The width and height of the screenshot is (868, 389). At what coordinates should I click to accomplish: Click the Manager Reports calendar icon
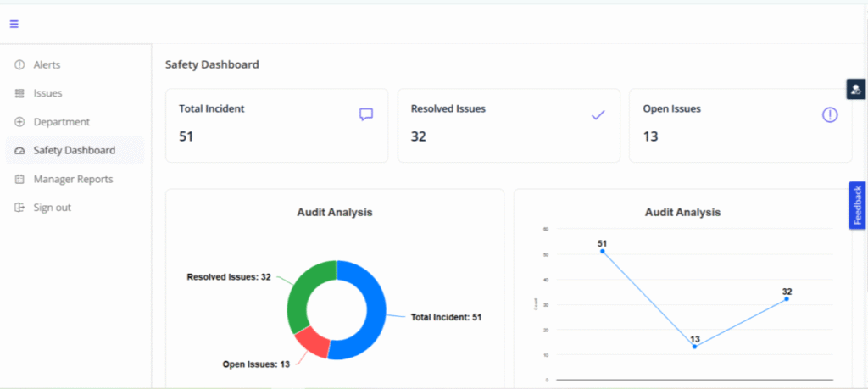click(19, 180)
